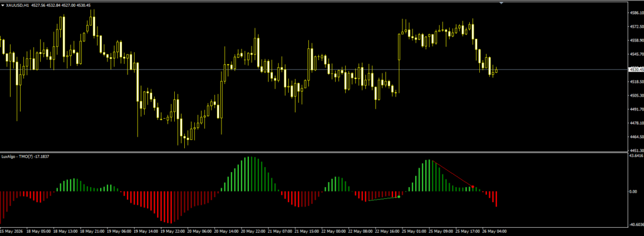
Task: Click the 22 May 00:00 time label
Action: pyautogui.click(x=333, y=231)
